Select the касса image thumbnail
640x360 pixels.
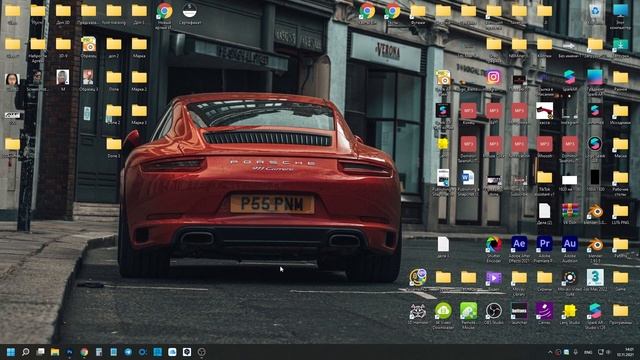pos(544,111)
